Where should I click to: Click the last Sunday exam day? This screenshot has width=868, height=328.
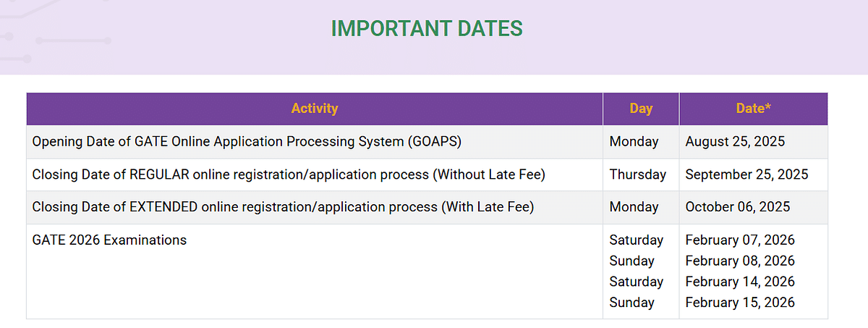[x=632, y=303]
